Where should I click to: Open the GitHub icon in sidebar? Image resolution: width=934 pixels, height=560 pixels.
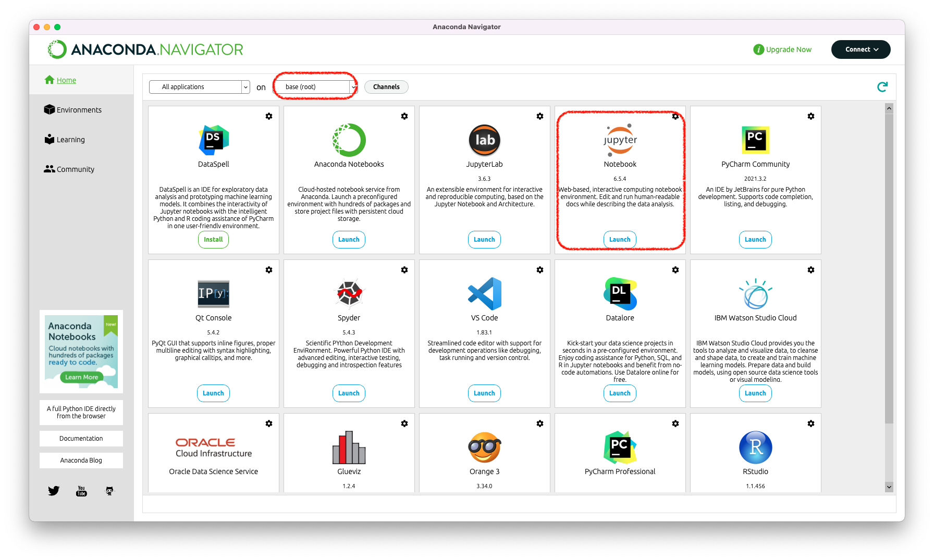109,491
